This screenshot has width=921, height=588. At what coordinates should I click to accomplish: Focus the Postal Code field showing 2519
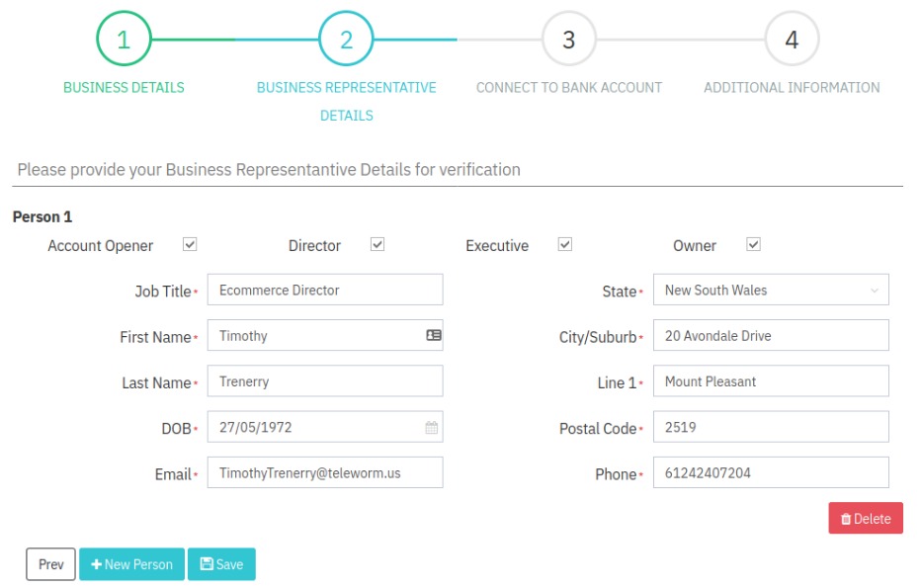tap(771, 427)
